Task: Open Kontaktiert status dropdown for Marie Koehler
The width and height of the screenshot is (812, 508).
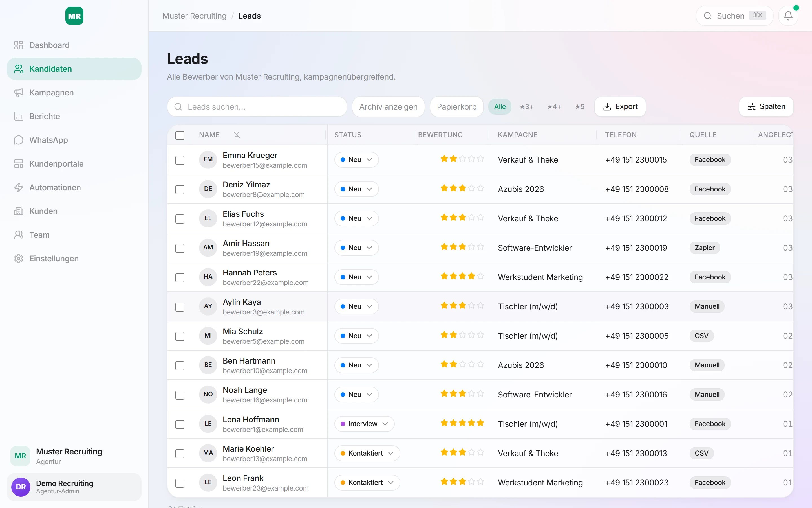Action: [367, 453]
